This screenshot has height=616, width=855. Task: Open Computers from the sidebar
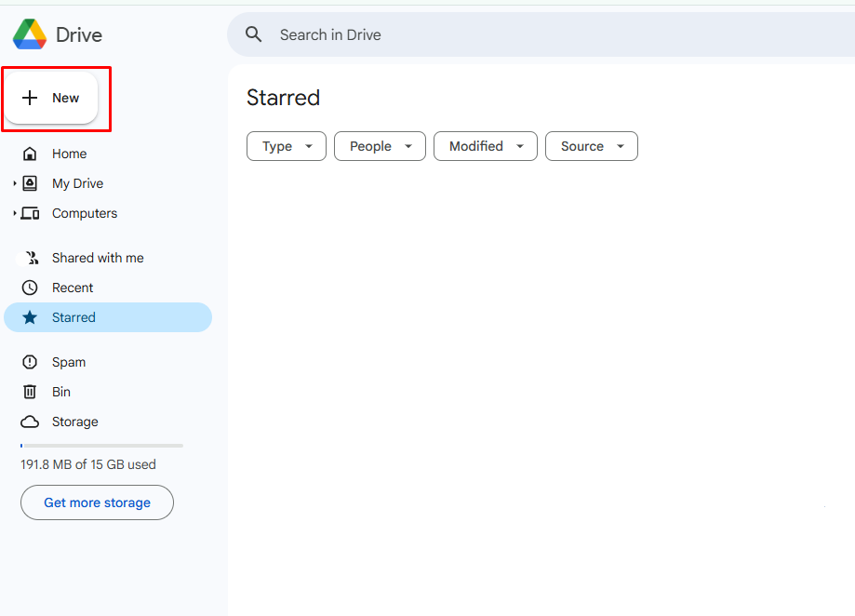point(32,213)
